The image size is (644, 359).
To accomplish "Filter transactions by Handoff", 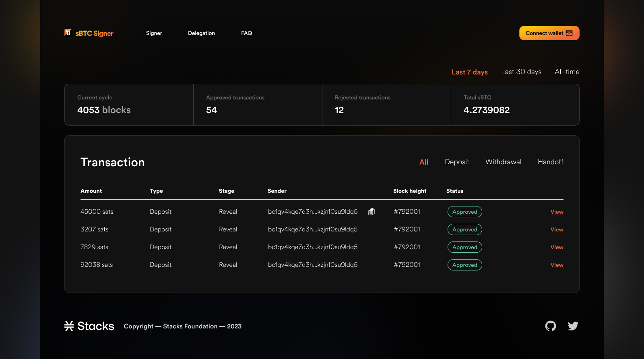I will point(550,162).
